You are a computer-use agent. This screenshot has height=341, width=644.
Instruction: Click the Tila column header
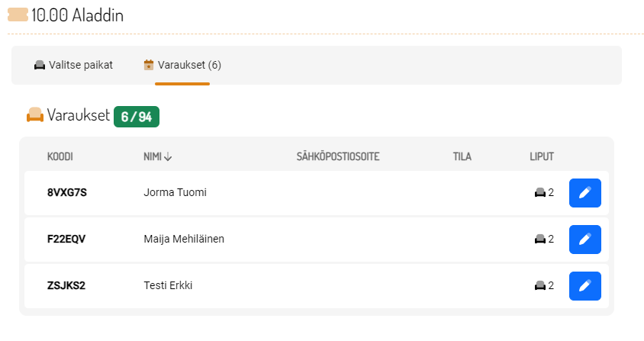[462, 157]
